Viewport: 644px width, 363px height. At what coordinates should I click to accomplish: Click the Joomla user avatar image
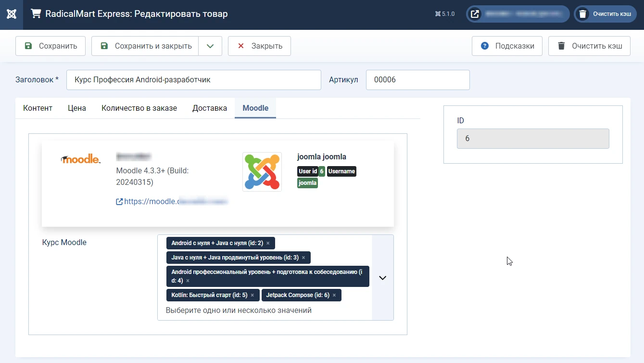coord(262,172)
